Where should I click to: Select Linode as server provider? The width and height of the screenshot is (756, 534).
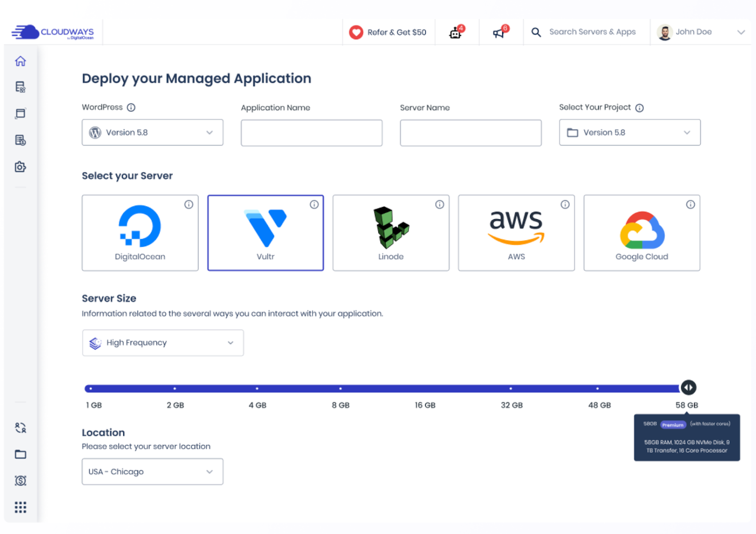point(391,233)
